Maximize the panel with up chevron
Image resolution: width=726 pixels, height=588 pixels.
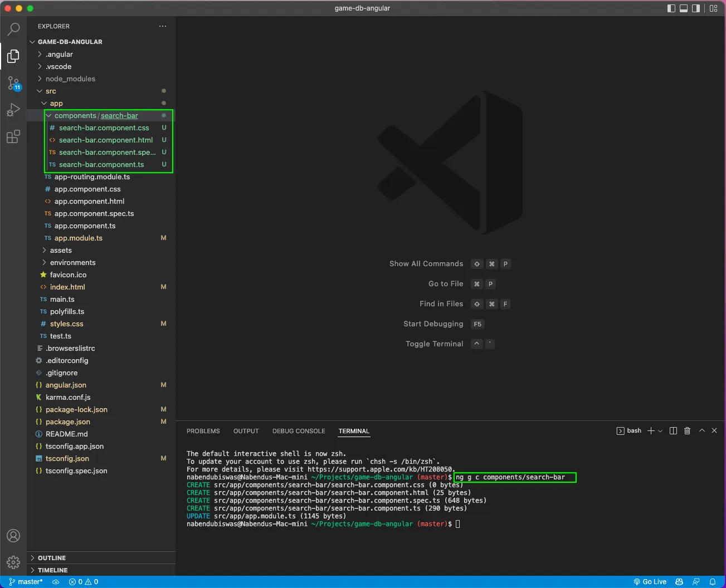point(702,431)
